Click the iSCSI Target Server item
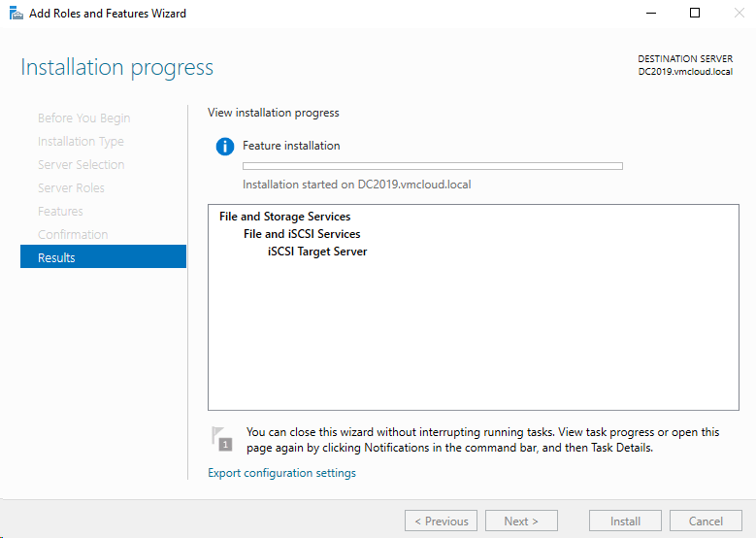 [x=317, y=252]
